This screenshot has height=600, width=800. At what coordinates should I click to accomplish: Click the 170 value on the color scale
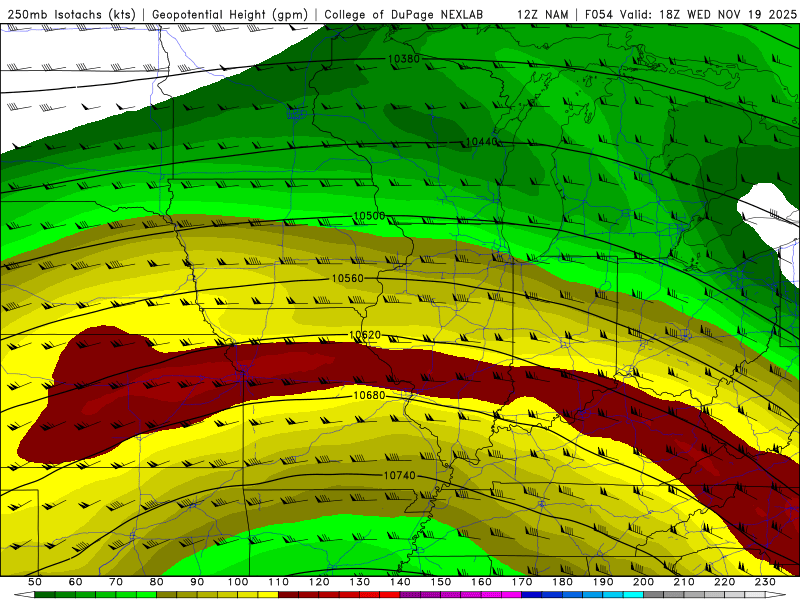522,582
